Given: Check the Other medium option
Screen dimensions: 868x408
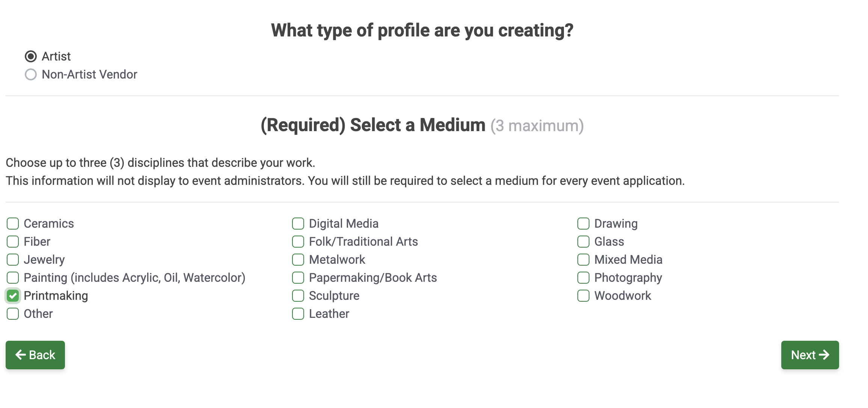Looking at the screenshot, I should [12, 314].
